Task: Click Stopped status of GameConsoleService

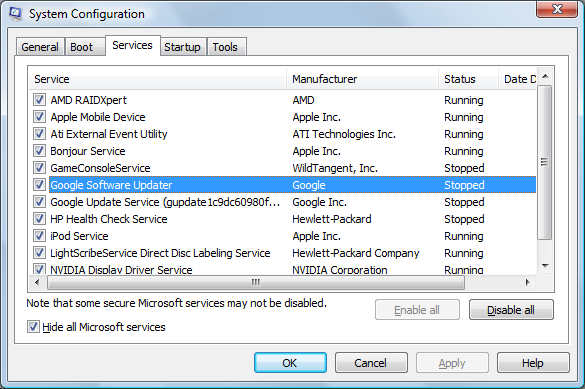Action: (464, 168)
